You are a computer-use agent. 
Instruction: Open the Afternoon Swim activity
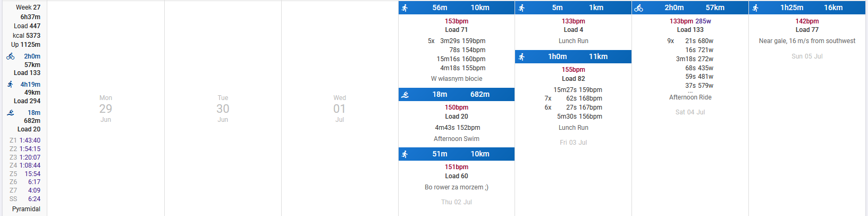tap(457, 139)
